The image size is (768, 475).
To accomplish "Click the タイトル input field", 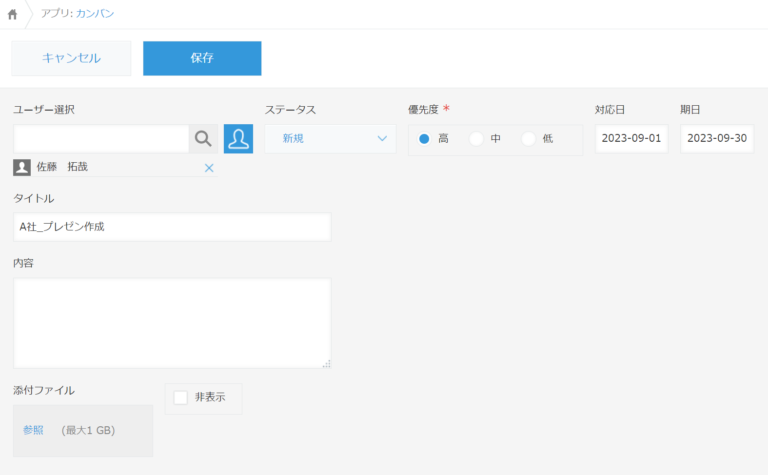I will [x=172, y=227].
